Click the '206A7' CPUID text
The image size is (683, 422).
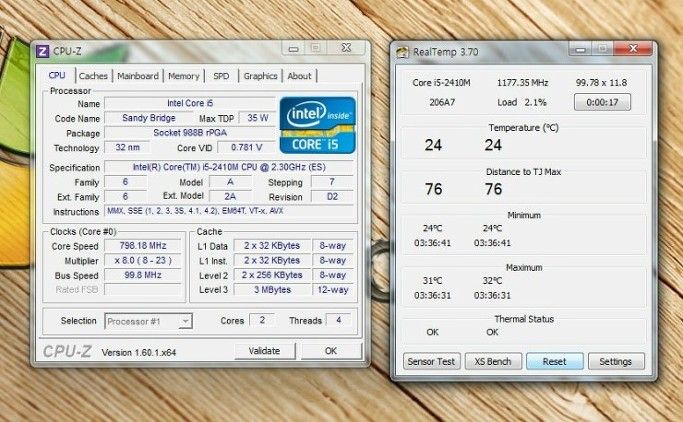(x=442, y=102)
